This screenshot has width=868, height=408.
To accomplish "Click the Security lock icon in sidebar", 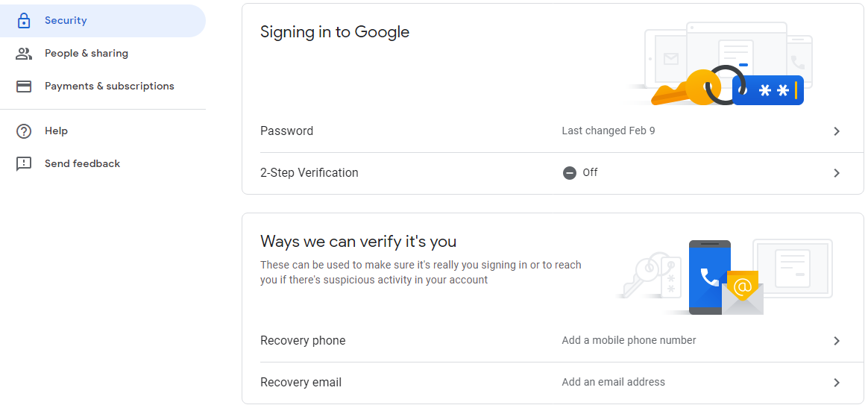I will tap(24, 21).
